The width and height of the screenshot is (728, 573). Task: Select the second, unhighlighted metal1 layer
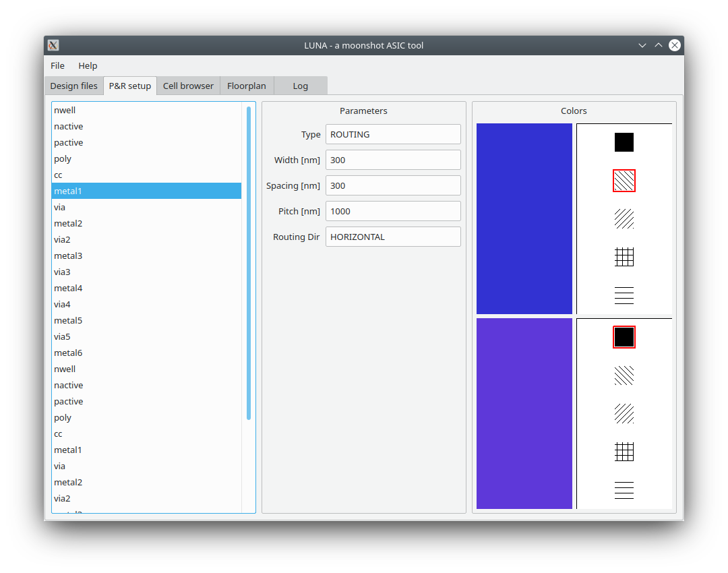click(147, 450)
